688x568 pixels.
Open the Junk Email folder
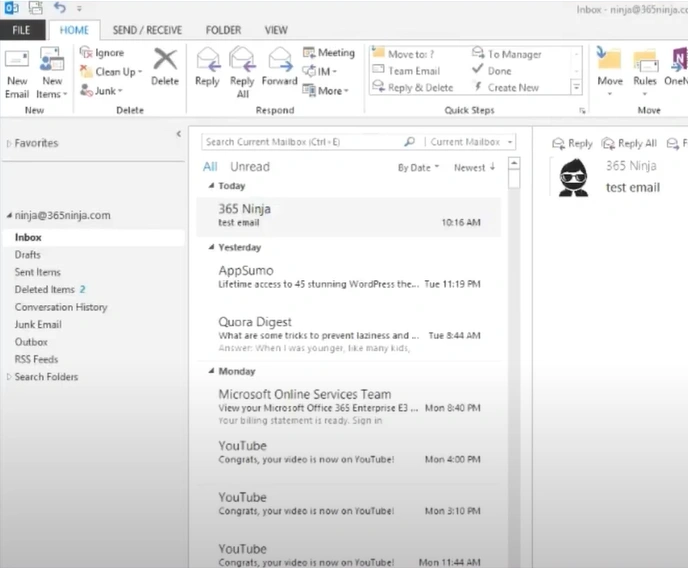pos(38,325)
